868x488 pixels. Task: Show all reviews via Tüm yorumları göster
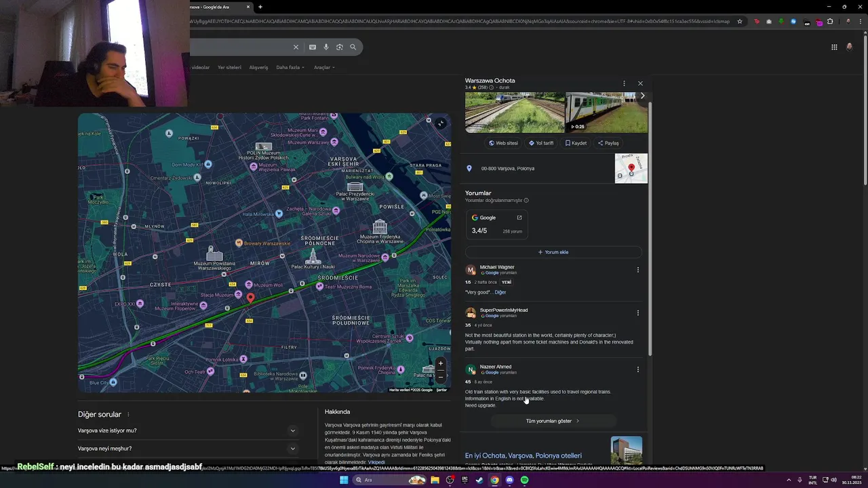tap(553, 421)
